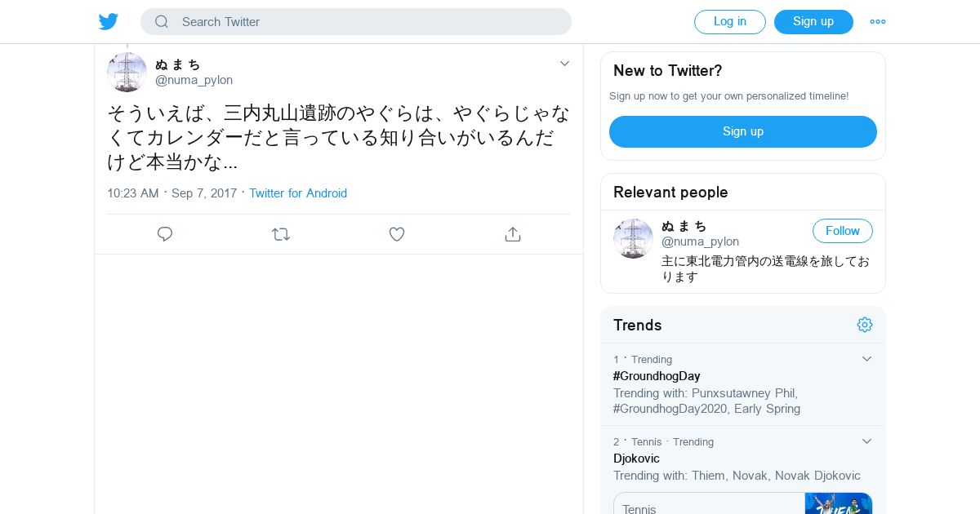Retweet the tweet using retweet icon

coord(281,234)
